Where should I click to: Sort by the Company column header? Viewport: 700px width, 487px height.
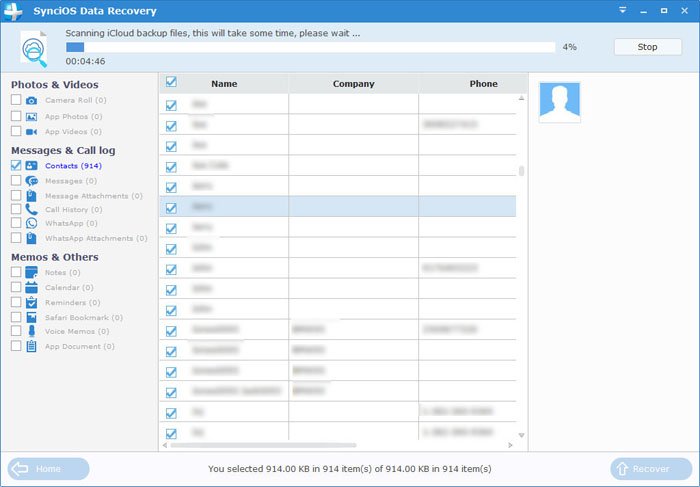[x=354, y=84]
